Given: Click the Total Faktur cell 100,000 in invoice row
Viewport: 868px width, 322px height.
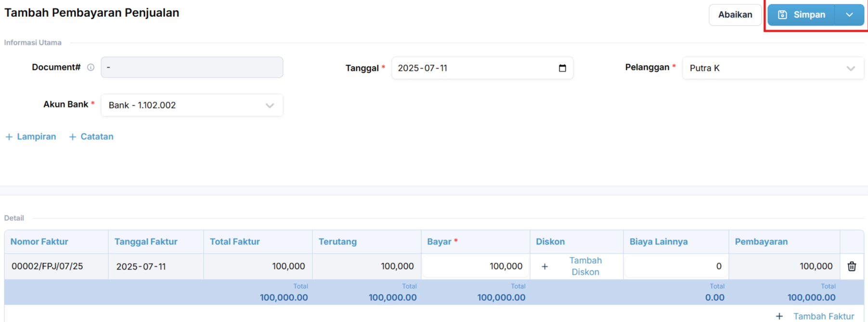Looking at the screenshot, I should point(258,266).
